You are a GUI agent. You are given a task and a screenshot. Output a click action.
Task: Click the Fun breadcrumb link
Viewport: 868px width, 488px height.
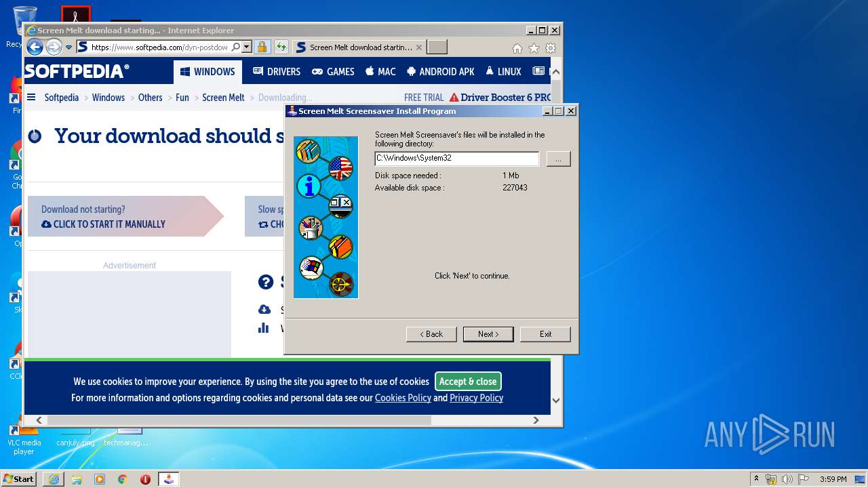182,98
